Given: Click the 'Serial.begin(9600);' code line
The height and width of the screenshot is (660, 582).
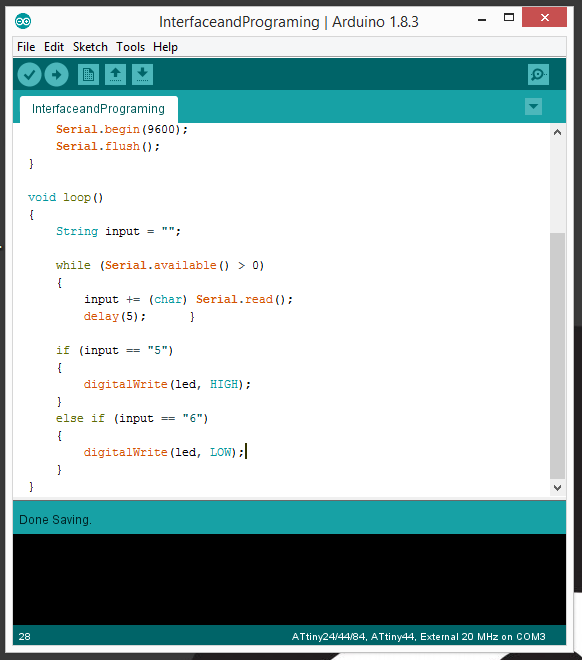Looking at the screenshot, I should pos(122,129).
